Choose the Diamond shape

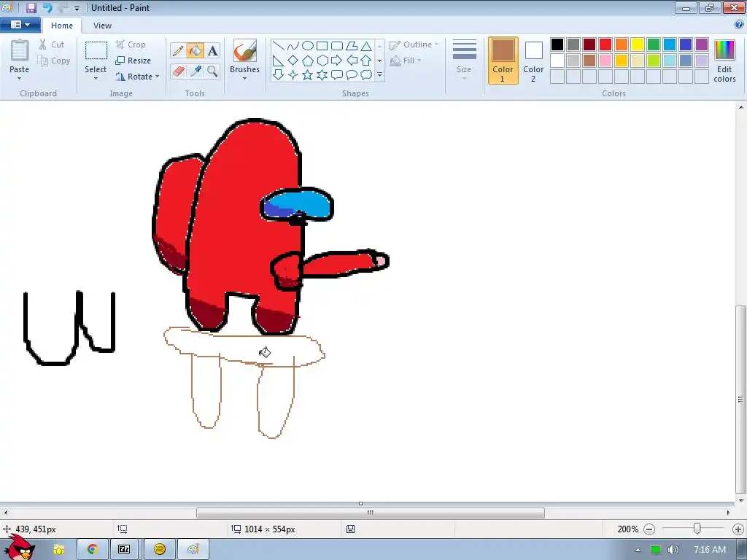coord(293,61)
